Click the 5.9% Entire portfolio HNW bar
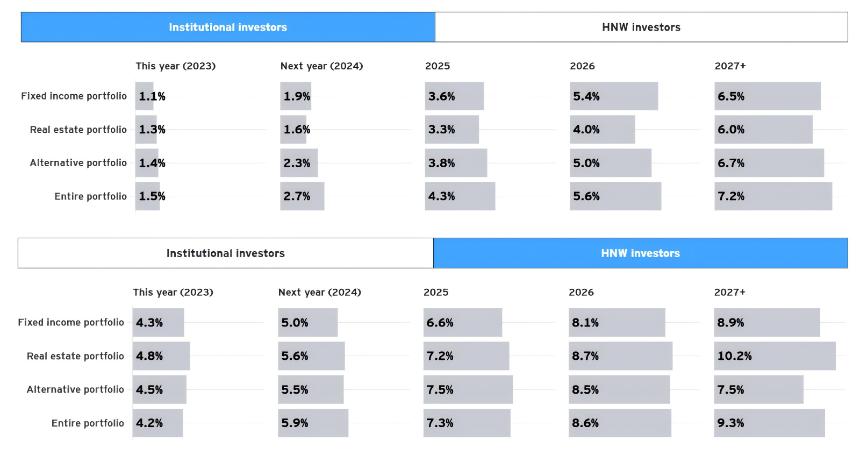 (313, 422)
